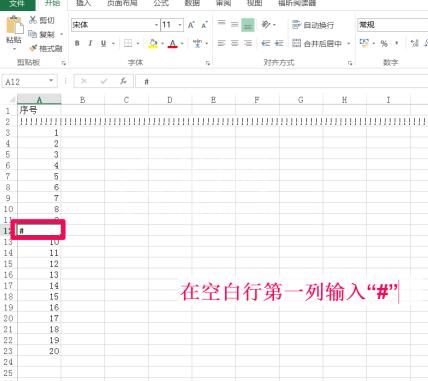Image resolution: width=428 pixels, height=381 pixels.
Task: Open the font group dialog launcher
Action: pyautogui.click(x=208, y=63)
